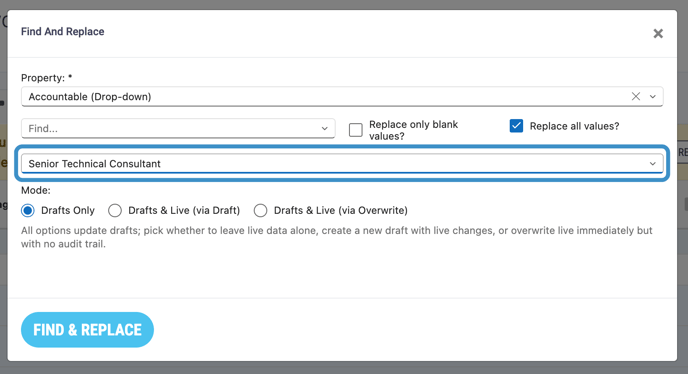This screenshot has width=688, height=374.
Task: Click the mode options help text
Action: 337,237
